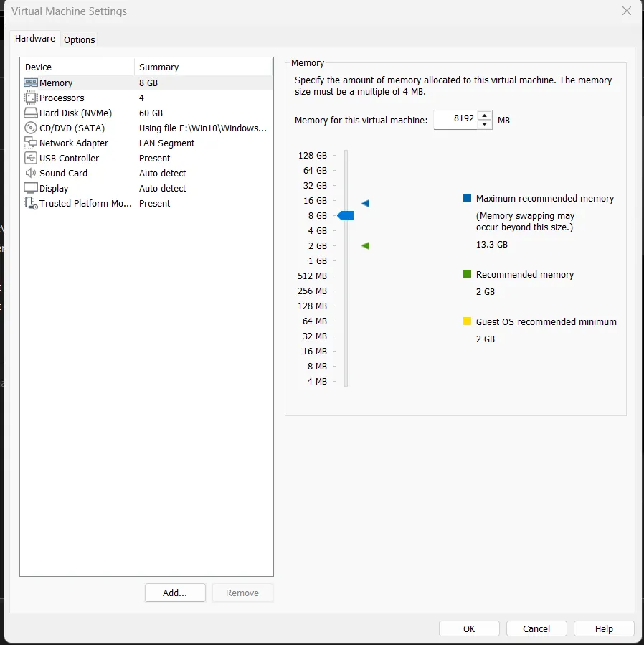Viewport: 644px width, 645px height.
Task: Click the 13.3 GB maximum memory value
Action: click(492, 245)
